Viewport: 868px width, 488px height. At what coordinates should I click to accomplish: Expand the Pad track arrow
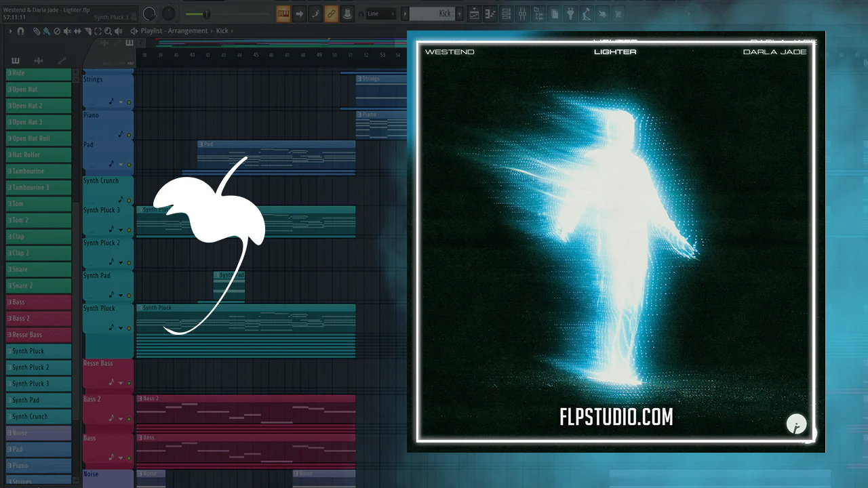point(121,165)
